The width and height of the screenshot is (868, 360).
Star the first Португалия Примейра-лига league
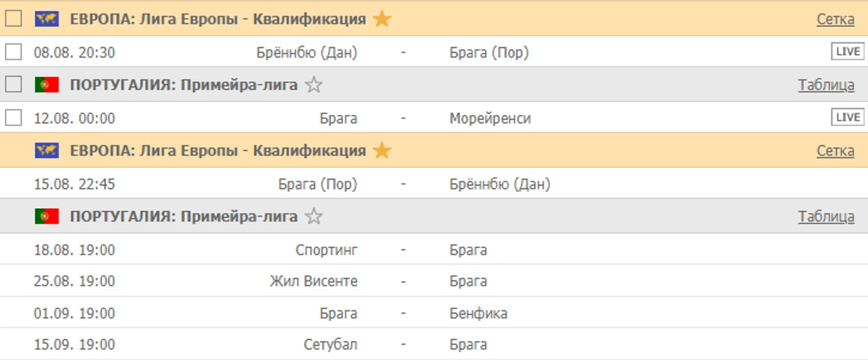(313, 85)
